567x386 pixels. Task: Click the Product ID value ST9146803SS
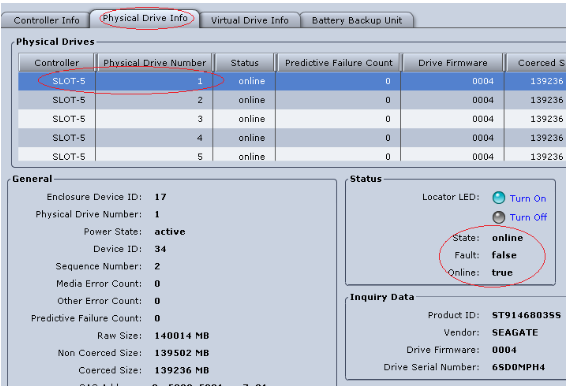click(526, 315)
